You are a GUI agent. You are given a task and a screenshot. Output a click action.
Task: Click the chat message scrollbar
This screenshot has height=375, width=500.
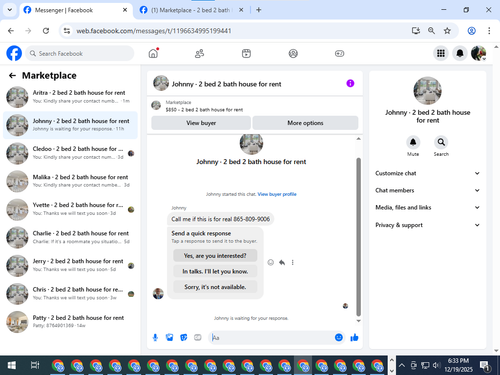point(359,237)
